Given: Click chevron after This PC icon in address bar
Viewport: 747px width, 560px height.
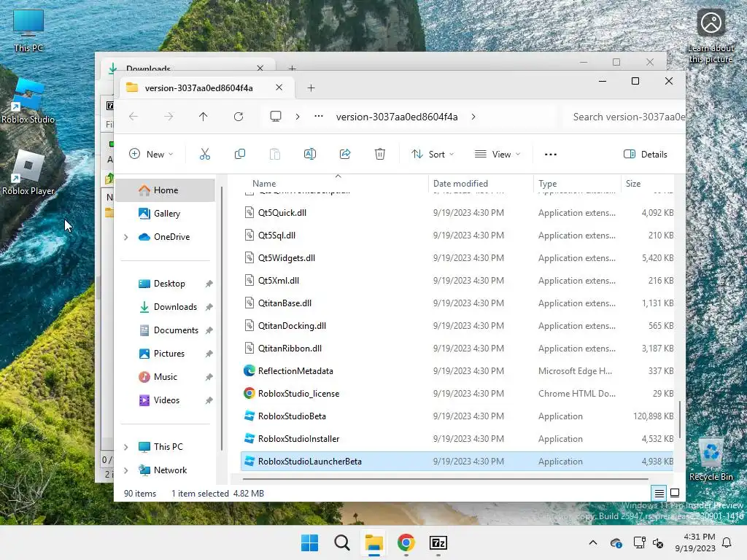Looking at the screenshot, I should [298, 117].
